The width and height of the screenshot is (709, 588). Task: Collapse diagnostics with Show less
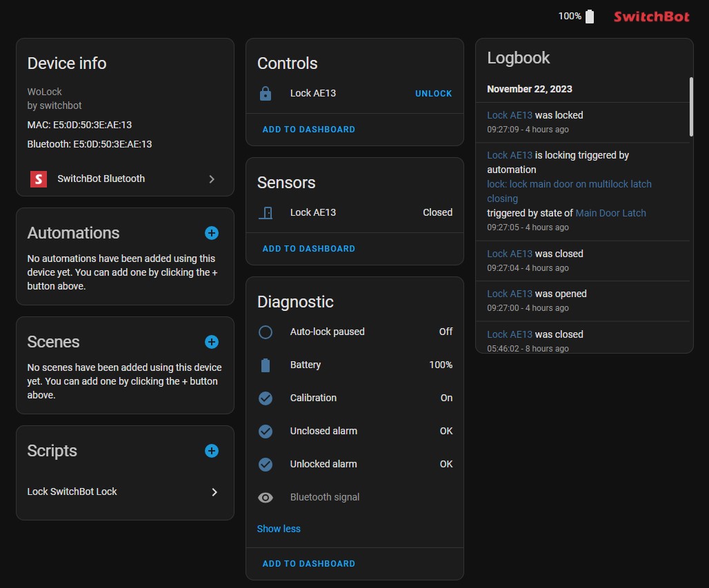[x=279, y=529]
